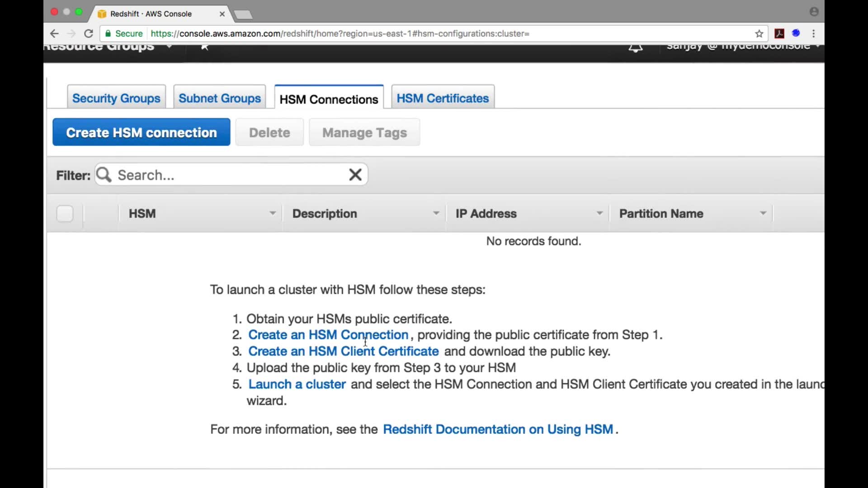The image size is (868, 488).
Task: Open IP Address column dropdown arrow
Action: (x=599, y=213)
